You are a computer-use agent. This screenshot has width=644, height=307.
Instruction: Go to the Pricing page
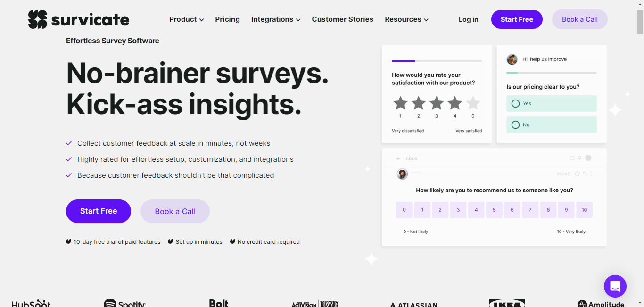[x=227, y=19]
